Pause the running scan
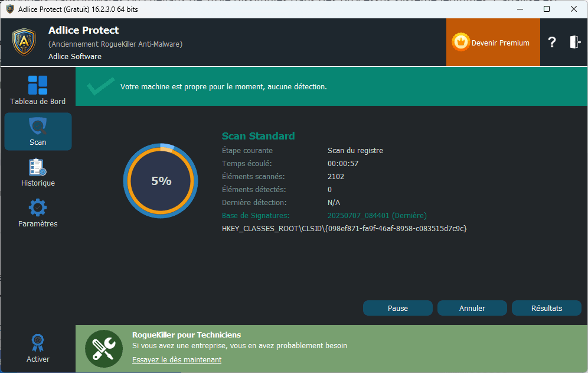 (397, 308)
